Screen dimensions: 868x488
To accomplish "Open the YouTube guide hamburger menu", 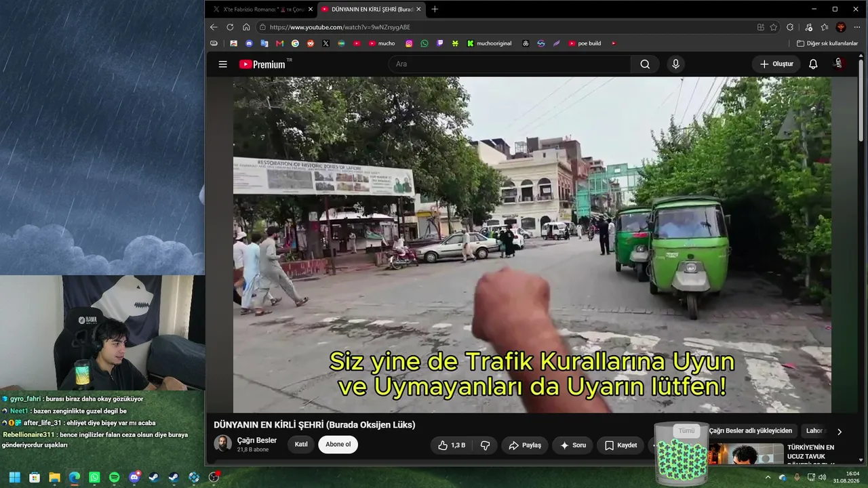I will tap(222, 64).
